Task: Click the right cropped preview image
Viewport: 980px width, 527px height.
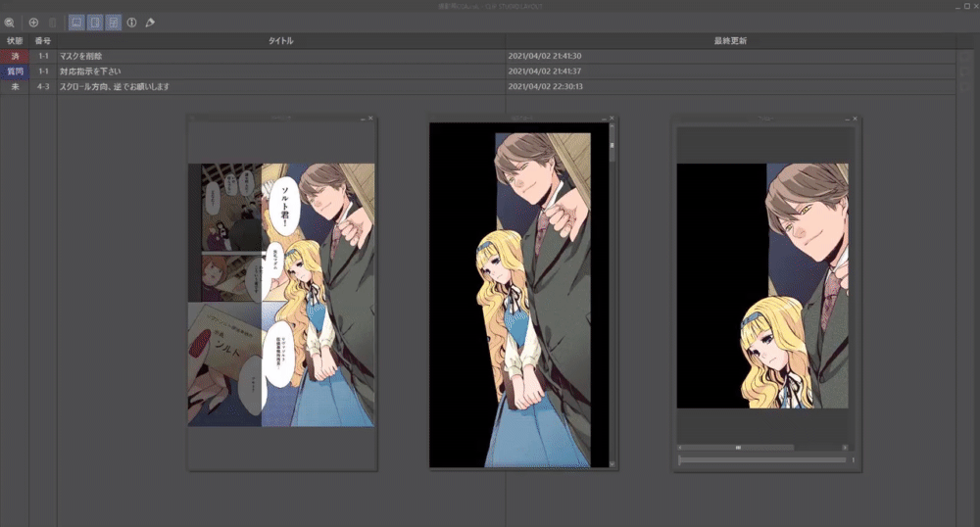Action: click(x=762, y=286)
